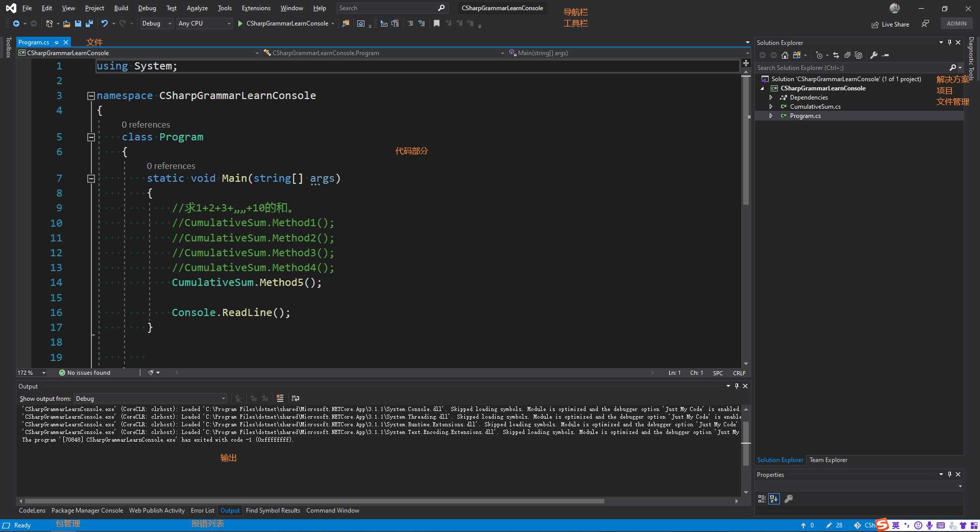
Task: Start debugging with the green play icon
Action: pyautogui.click(x=240, y=23)
